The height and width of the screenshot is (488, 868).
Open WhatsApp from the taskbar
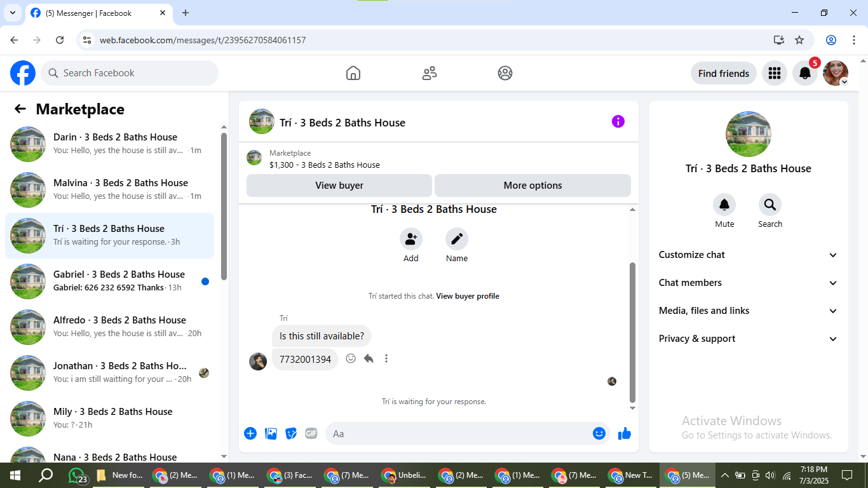(78, 475)
